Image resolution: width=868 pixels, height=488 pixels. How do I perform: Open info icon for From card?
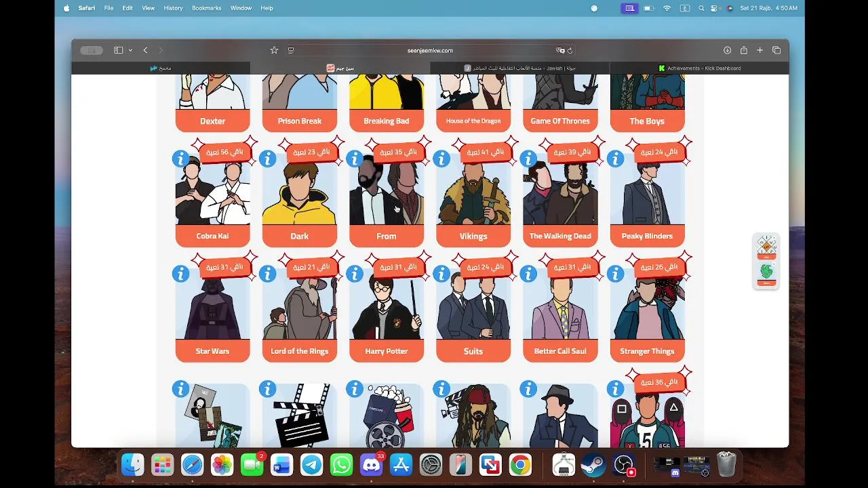(354, 159)
